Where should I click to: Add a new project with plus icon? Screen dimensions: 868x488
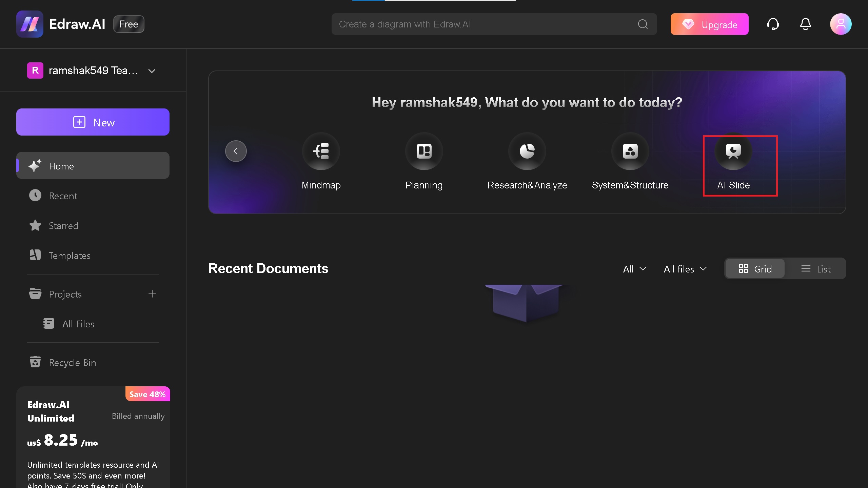(152, 294)
